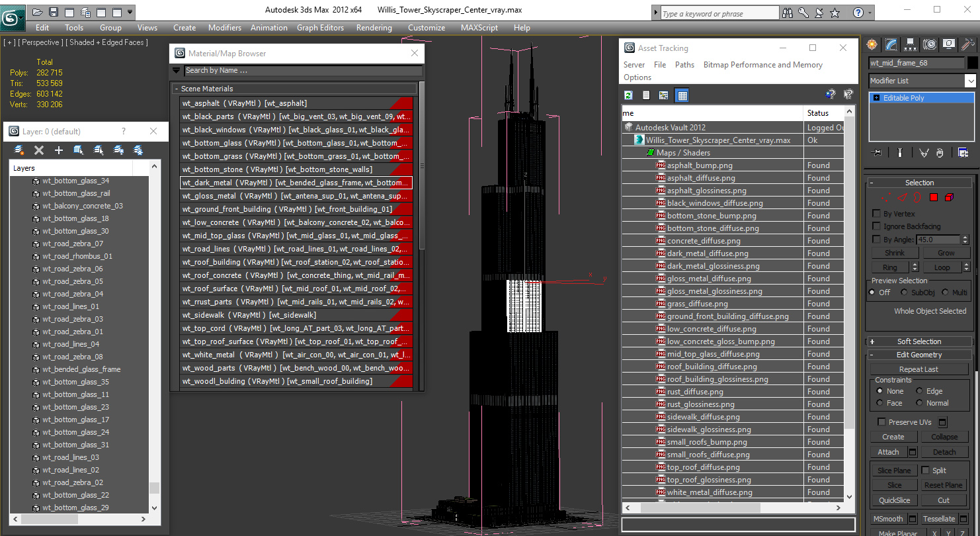This screenshot has width=980, height=536.
Task: Click the Shrink button
Action: 895,253
